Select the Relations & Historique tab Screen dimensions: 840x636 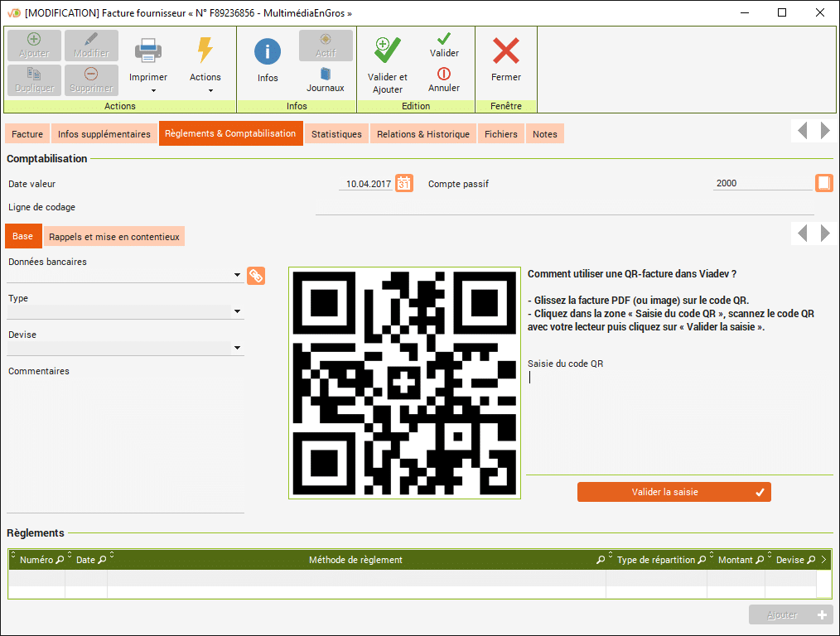(x=422, y=134)
